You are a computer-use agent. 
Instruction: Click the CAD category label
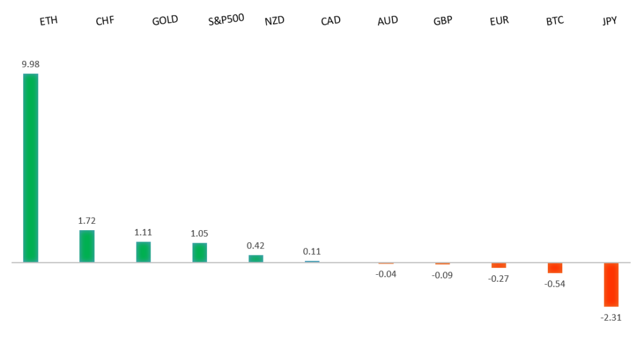tap(330, 21)
